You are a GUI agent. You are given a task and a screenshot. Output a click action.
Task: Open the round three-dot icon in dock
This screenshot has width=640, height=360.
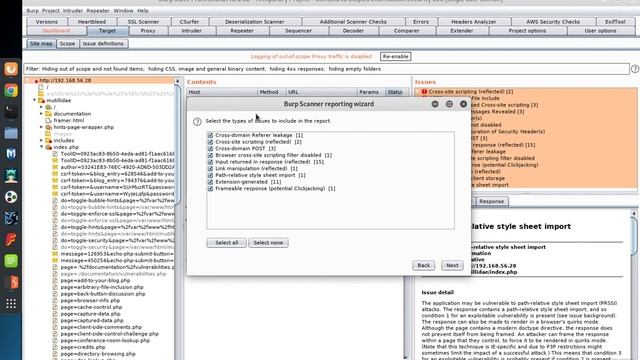[x=11, y=197]
